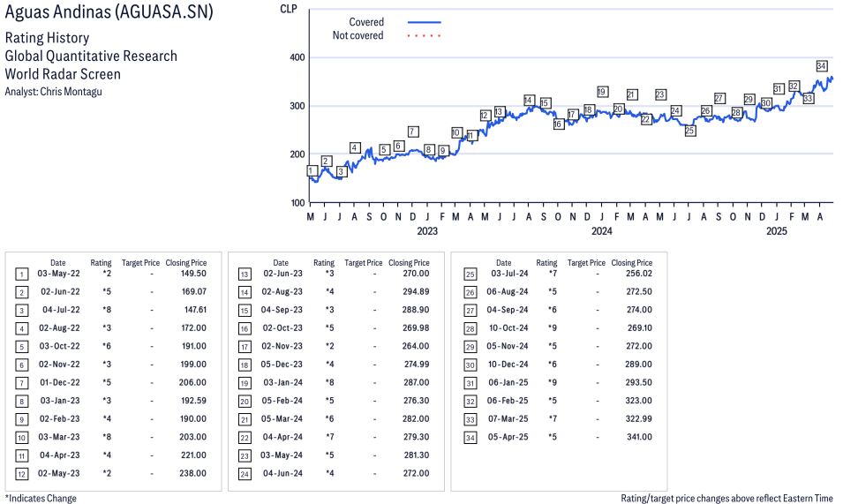
Task: Click the title Aguas Andinas (AGUASA.SN)
Action: (109, 11)
